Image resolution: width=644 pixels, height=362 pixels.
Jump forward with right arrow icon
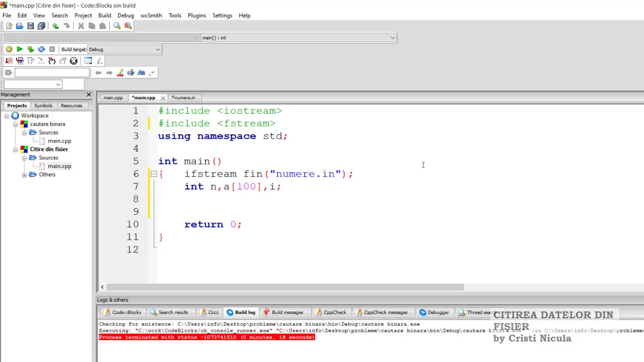coord(109,72)
